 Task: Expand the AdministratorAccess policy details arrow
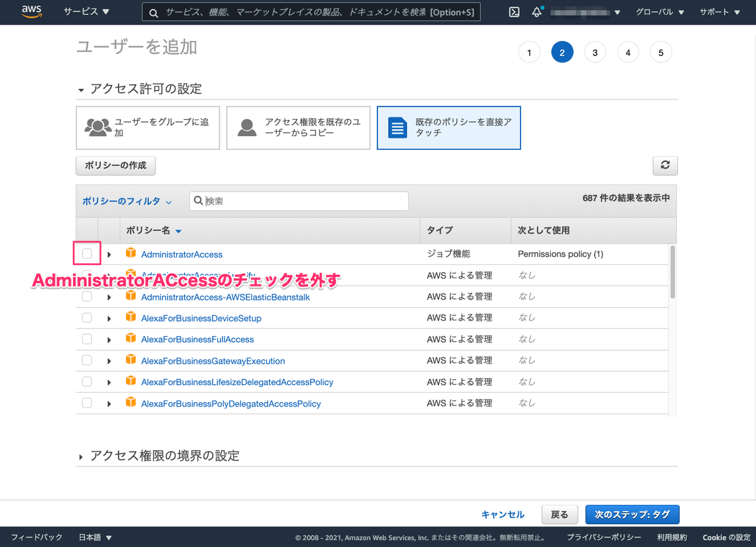[x=108, y=254]
